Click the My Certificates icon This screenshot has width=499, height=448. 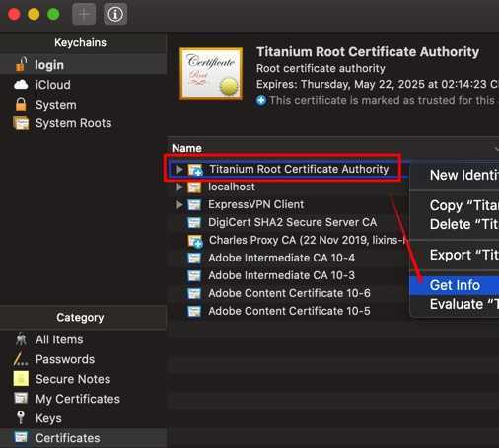21,399
